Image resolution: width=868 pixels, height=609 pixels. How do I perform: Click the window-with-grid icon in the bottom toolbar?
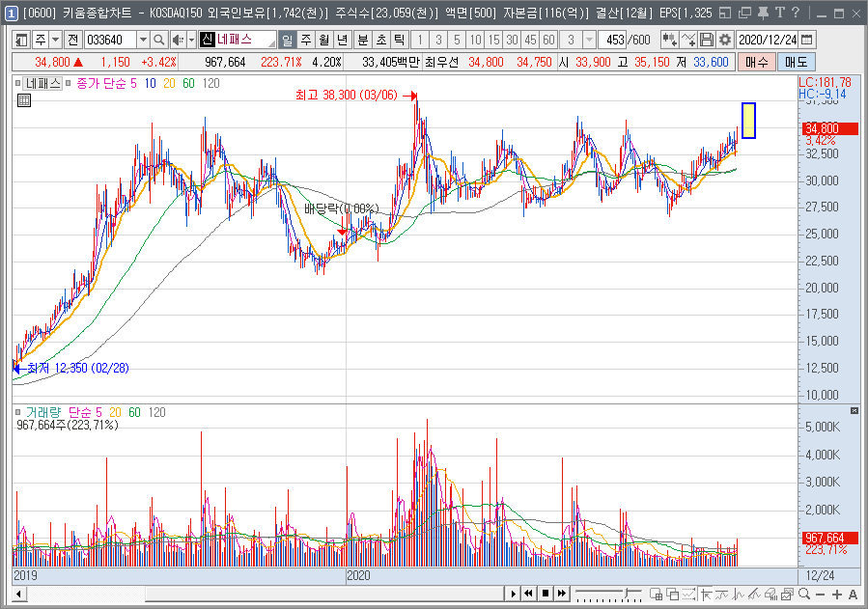[x=656, y=595]
